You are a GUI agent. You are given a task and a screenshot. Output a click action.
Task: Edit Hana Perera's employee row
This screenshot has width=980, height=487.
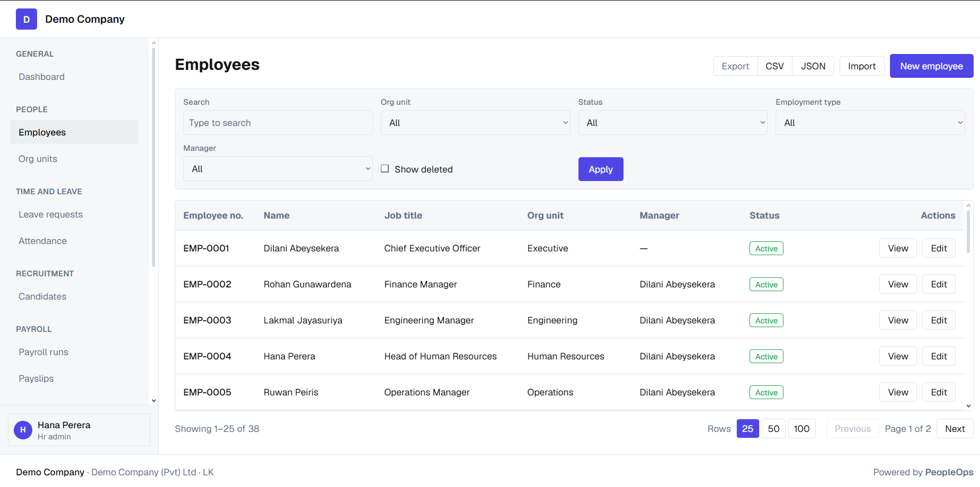pos(939,356)
